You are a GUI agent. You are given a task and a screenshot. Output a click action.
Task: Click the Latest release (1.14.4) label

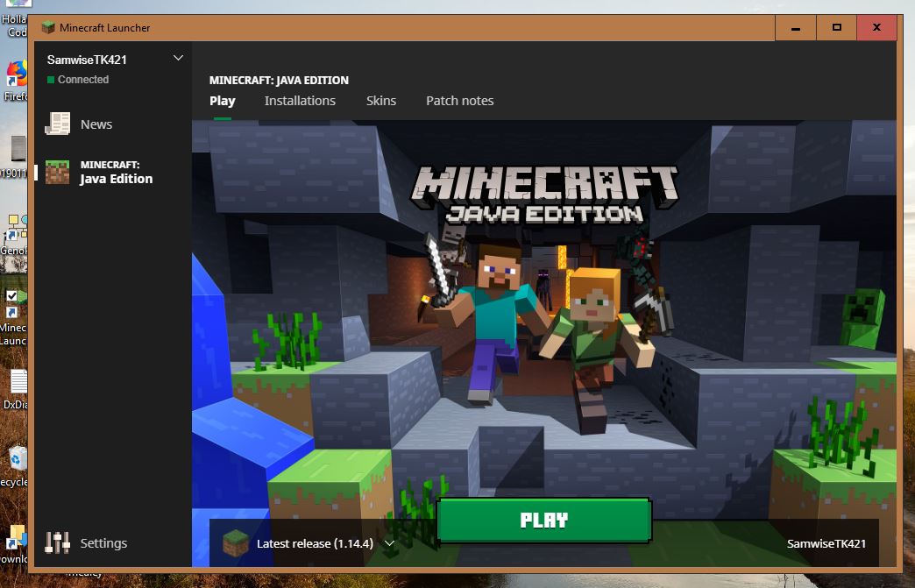point(315,543)
